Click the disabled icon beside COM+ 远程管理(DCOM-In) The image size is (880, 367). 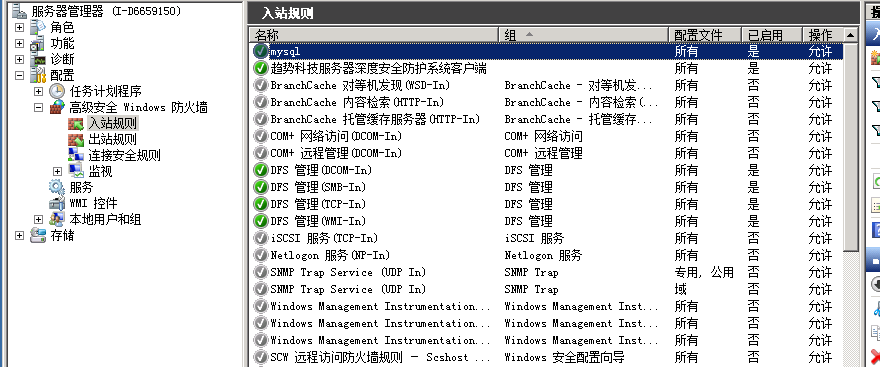coord(260,153)
